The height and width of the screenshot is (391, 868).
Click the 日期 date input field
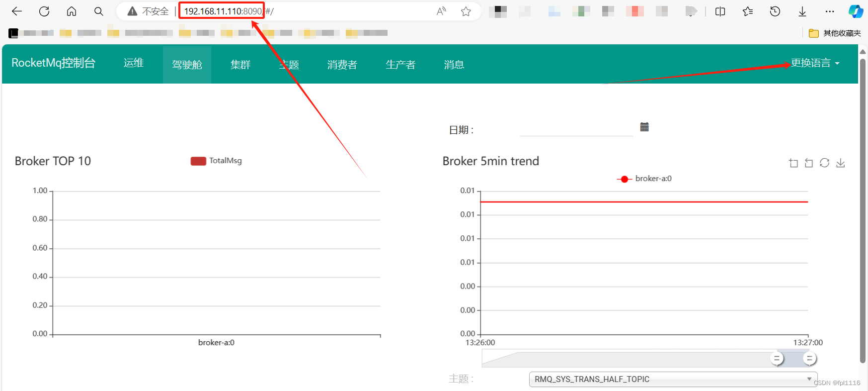pos(576,129)
